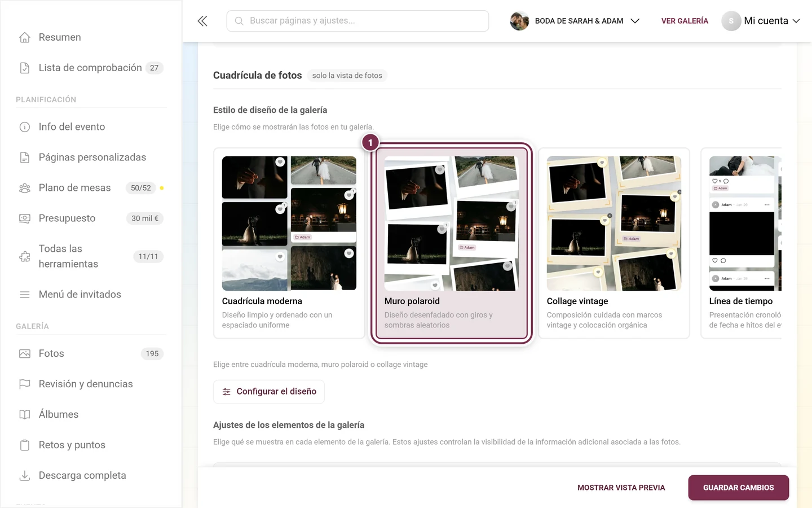Screen dimensions: 812x508
Task: Click Mostrar vista previa
Action: tap(621, 488)
